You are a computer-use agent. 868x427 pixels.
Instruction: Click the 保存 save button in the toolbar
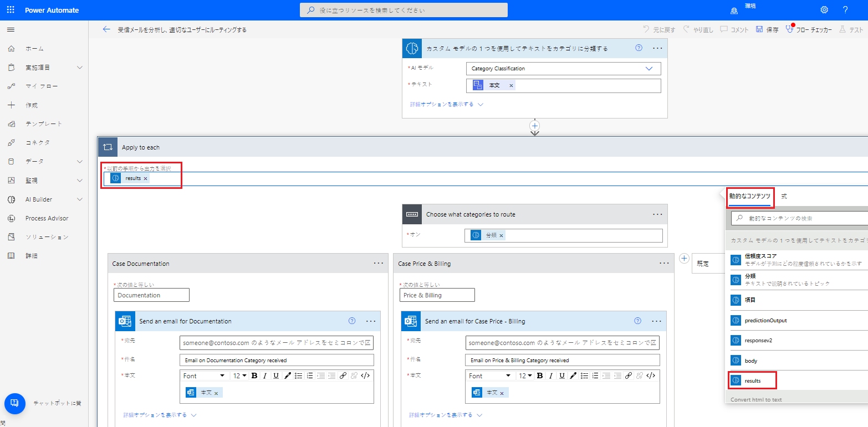click(767, 30)
